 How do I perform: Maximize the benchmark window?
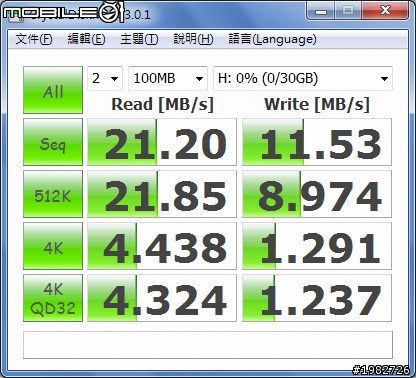pyautogui.click(x=348, y=11)
